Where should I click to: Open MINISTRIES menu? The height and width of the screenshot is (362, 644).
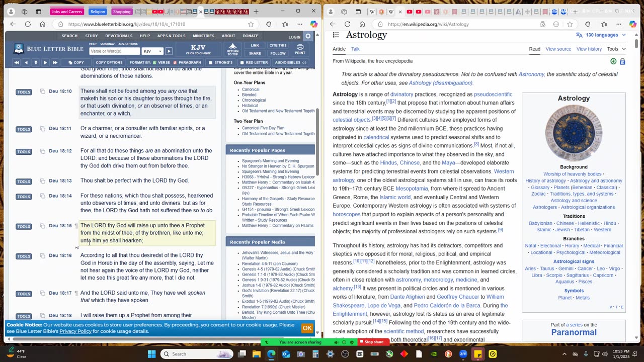click(x=203, y=36)
